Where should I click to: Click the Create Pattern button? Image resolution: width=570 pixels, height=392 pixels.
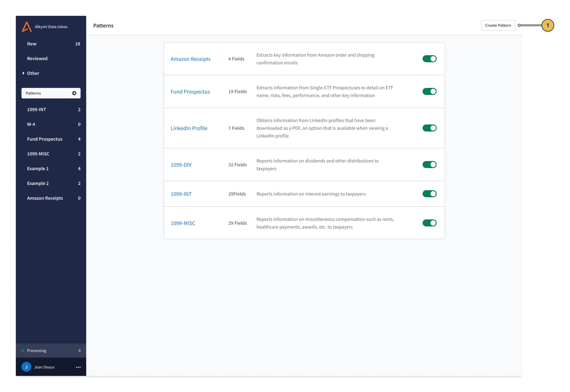click(498, 25)
